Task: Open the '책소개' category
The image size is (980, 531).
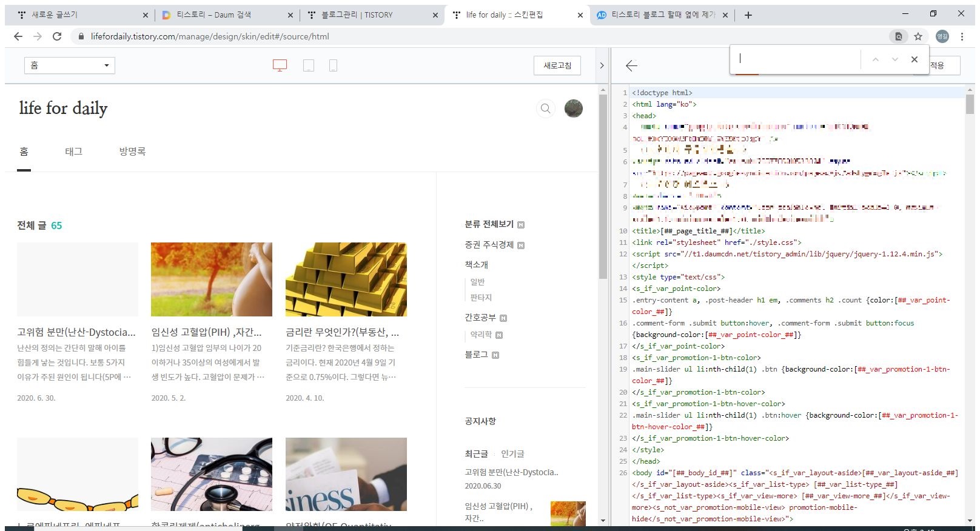Action: (476, 265)
